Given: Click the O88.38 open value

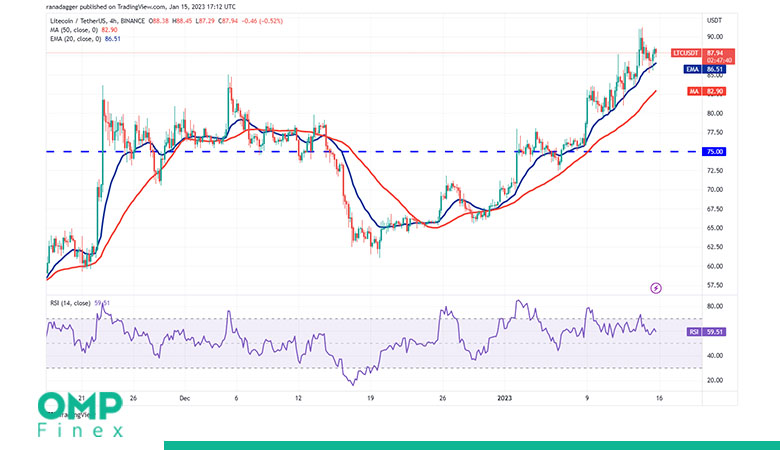Looking at the screenshot, I should click(x=159, y=21).
